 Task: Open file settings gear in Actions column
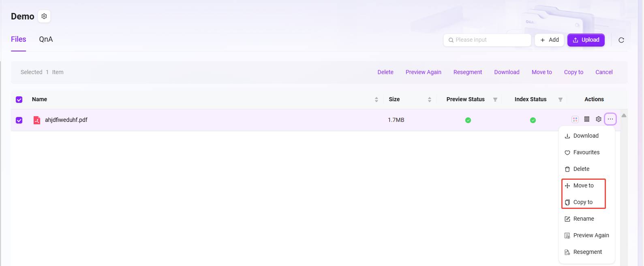598,119
